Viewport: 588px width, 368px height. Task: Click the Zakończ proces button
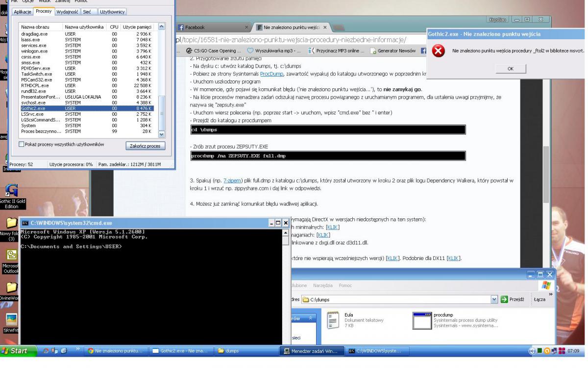(145, 146)
